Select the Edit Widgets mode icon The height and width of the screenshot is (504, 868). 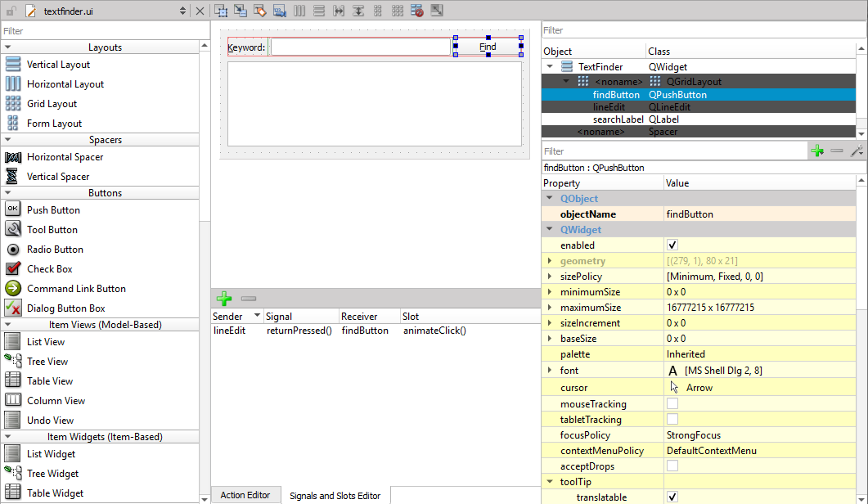[x=221, y=10]
